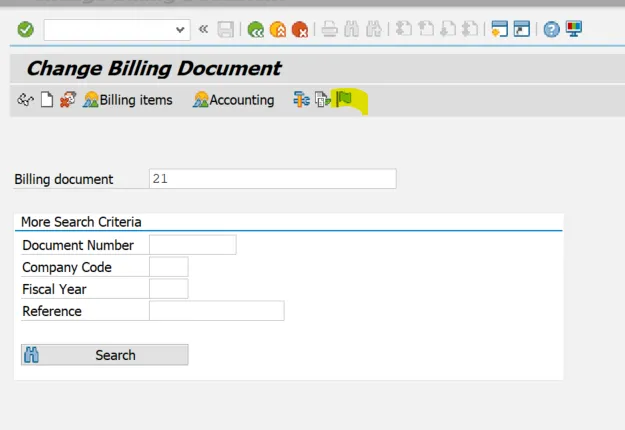
Task: Click the green flag release icon
Action: point(344,99)
